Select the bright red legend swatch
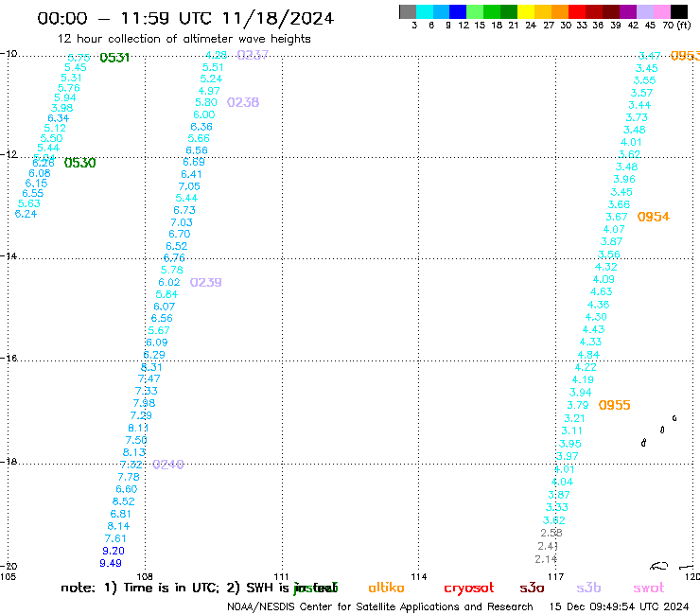Image resolution: width=700 pixels, height=615 pixels. (x=576, y=11)
